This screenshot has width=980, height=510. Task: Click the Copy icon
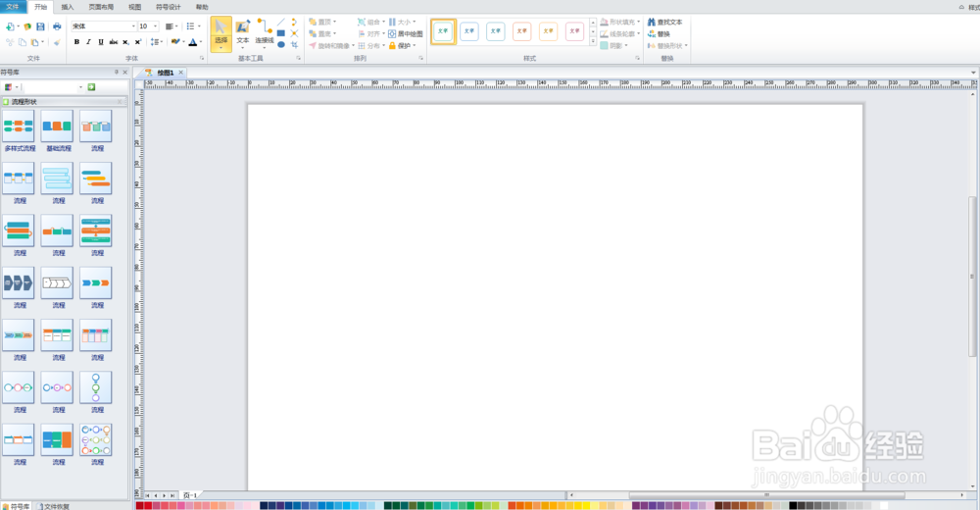pyautogui.click(x=23, y=42)
